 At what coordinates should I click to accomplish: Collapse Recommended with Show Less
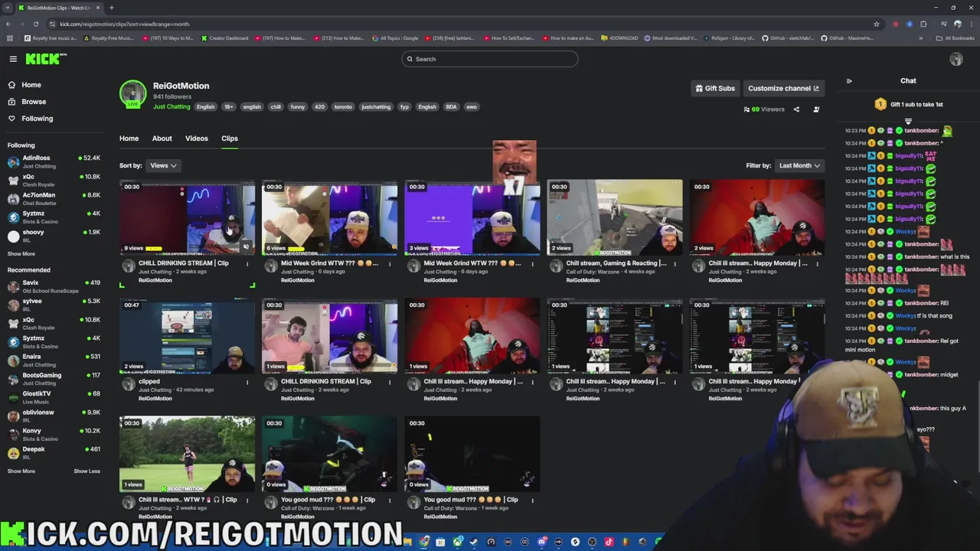(x=87, y=471)
